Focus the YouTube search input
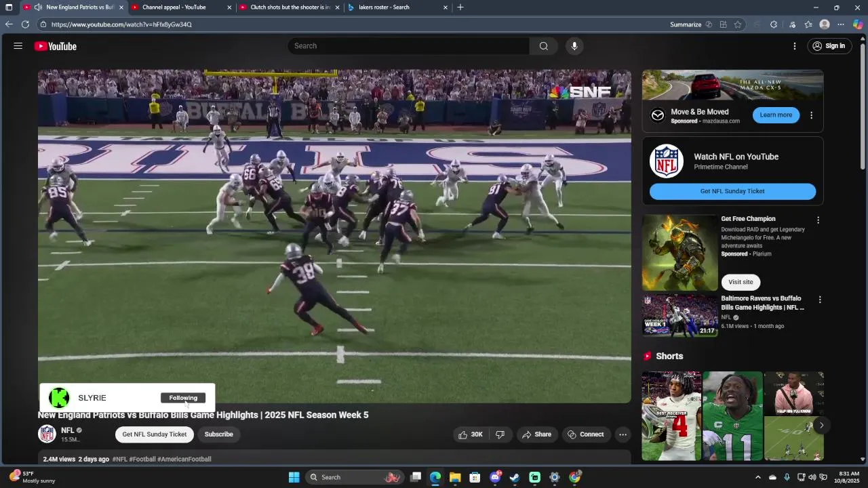This screenshot has height=488, width=868. coord(409,46)
